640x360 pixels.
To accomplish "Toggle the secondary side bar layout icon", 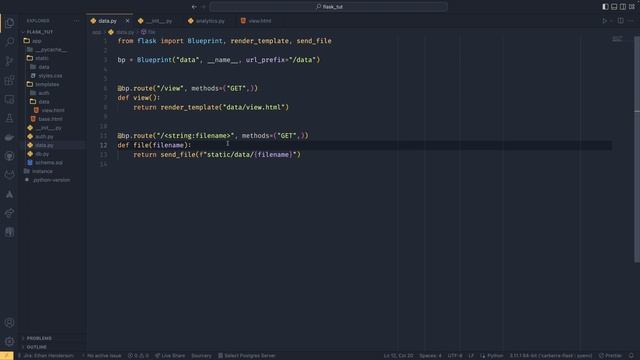I will [x=623, y=7].
